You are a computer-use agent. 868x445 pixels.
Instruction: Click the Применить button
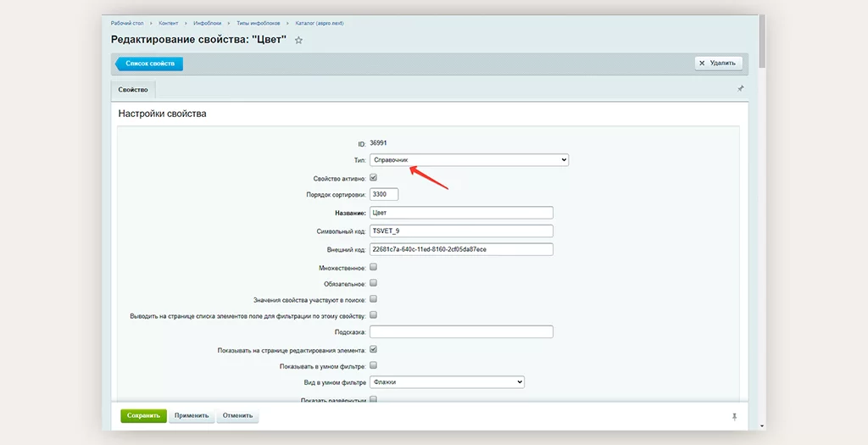tap(191, 416)
